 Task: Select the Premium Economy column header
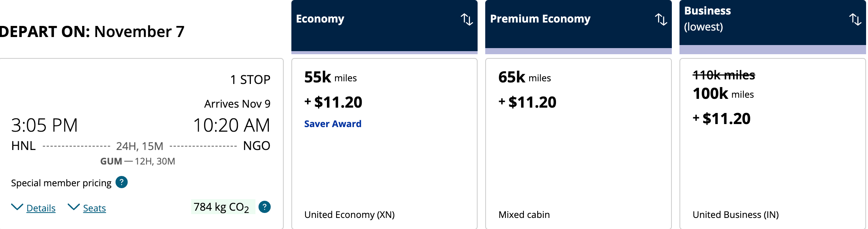(x=540, y=19)
